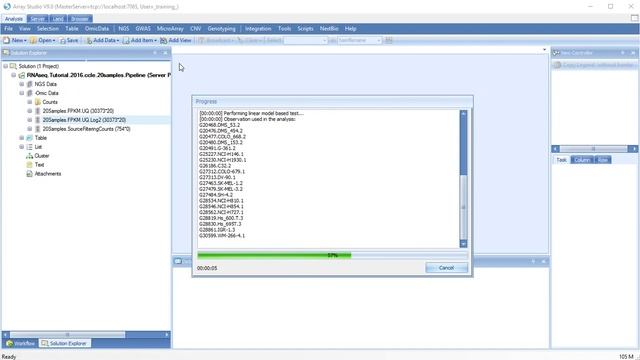Expand the 20Samples.SourceFilteringCounts node
The image size is (640, 360).
pos(30,129)
